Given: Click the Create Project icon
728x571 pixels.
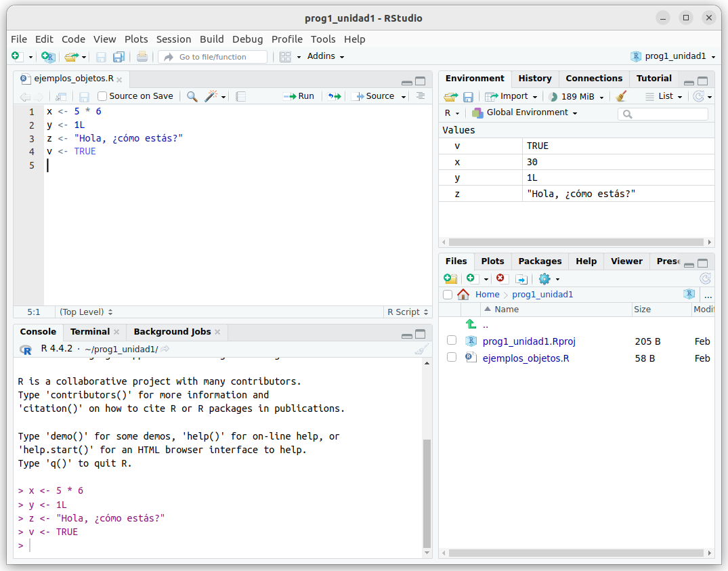Looking at the screenshot, I should coord(48,57).
